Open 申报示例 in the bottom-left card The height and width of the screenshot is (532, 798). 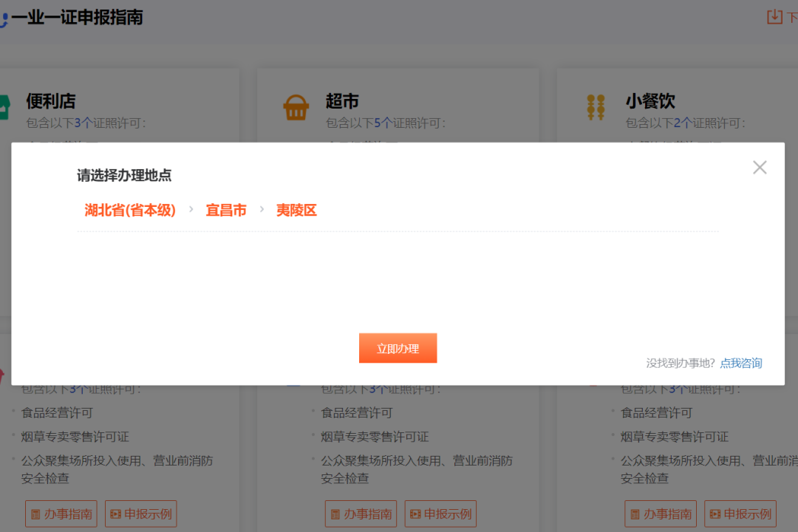click(x=140, y=514)
